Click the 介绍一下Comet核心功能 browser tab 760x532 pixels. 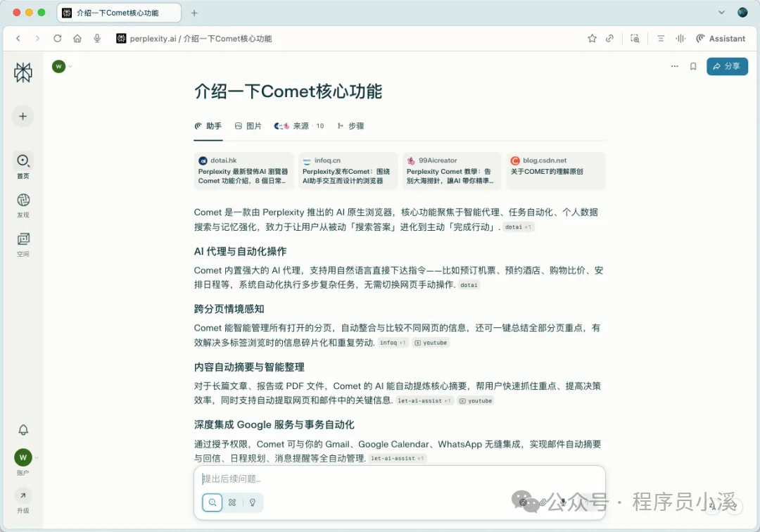119,13
